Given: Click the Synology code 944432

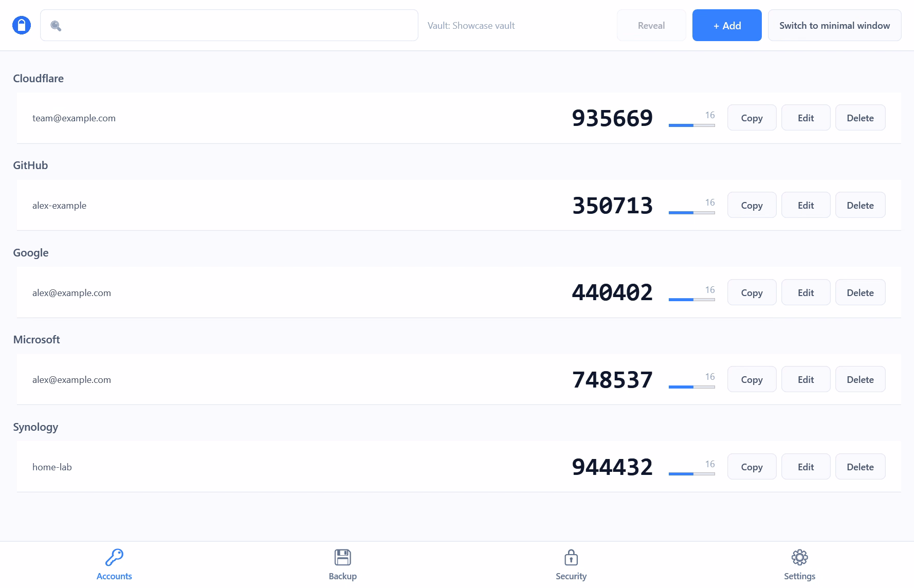Looking at the screenshot, I should (612, 467).
